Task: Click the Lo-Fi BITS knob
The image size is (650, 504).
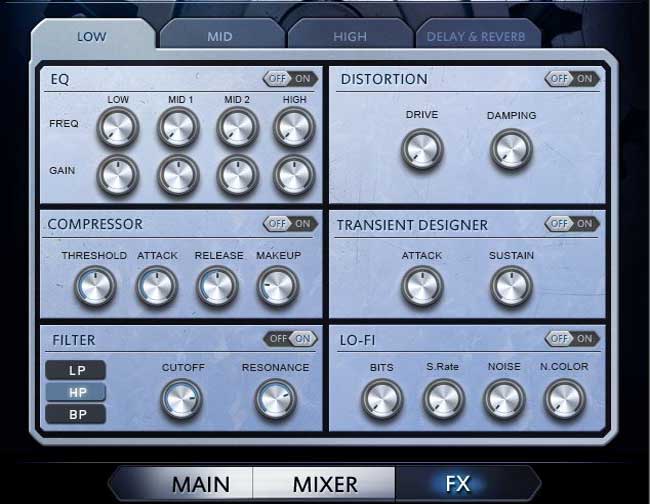Action: tap(381, 399)
